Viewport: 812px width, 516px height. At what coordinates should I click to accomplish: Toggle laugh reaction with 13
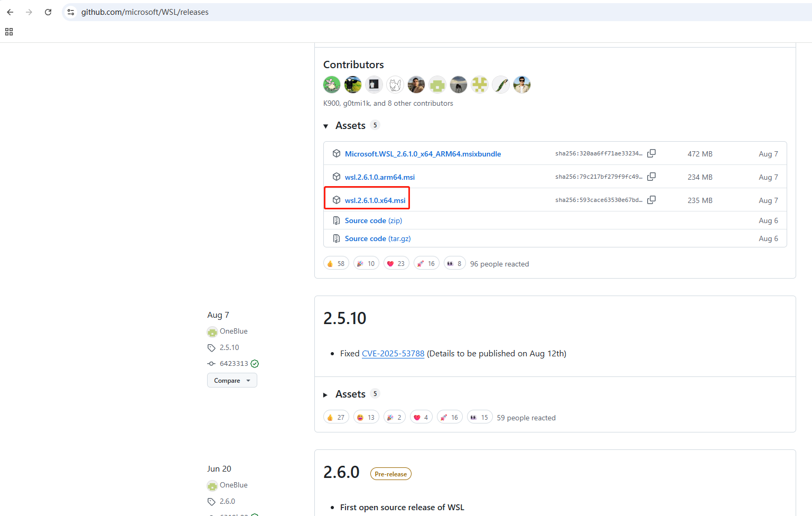click(x=366, y=417)
